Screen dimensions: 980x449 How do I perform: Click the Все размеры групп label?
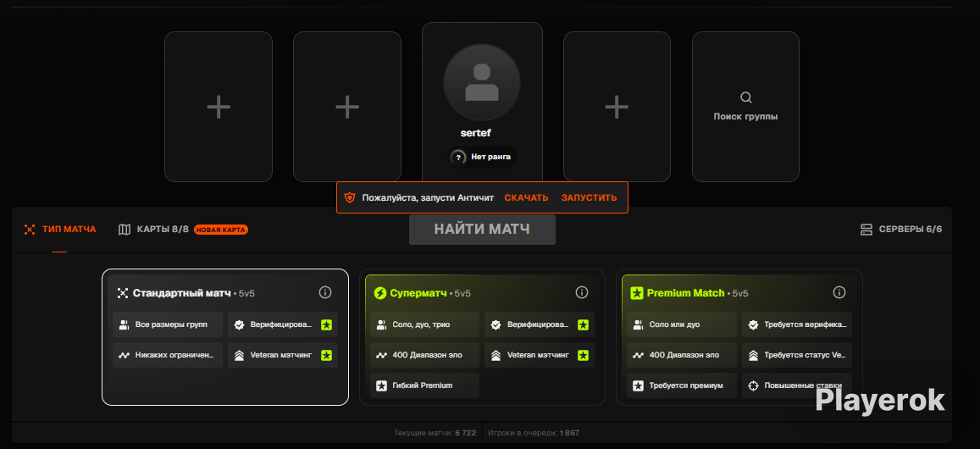tap(170, 324)
